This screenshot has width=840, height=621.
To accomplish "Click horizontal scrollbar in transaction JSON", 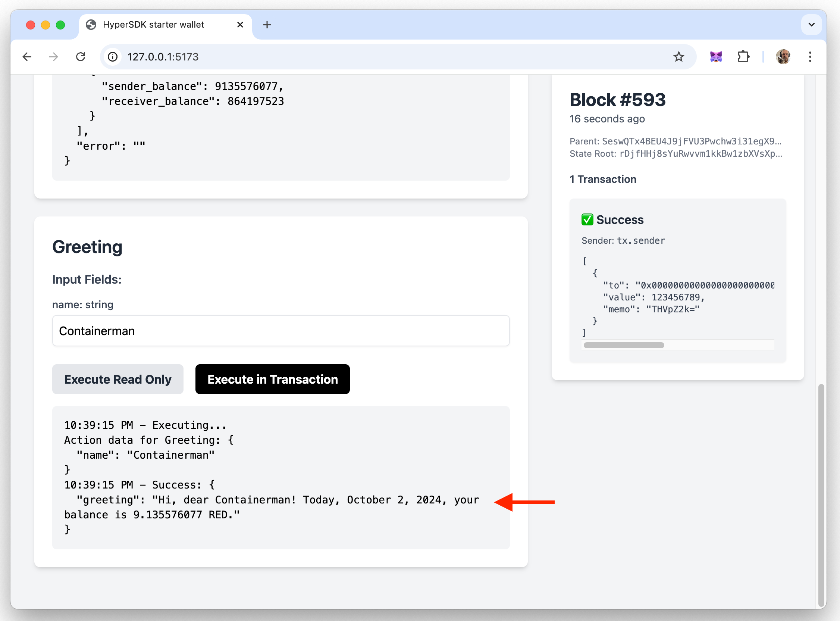I will point(624,345).
